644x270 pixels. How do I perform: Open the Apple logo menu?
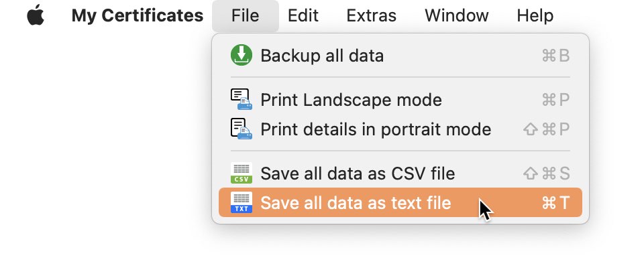click(36, 15)
